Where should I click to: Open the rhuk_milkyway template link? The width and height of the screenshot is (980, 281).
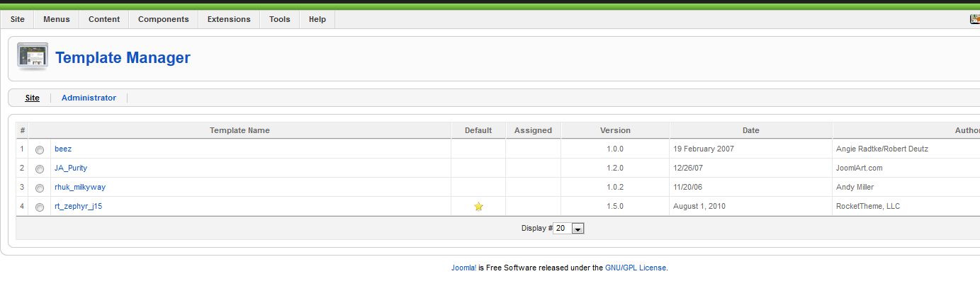80,187
